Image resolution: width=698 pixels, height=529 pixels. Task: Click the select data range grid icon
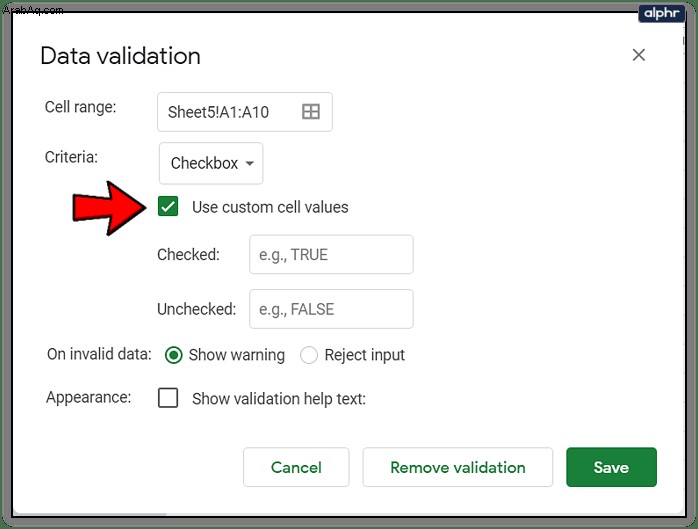tap(311, 111)
